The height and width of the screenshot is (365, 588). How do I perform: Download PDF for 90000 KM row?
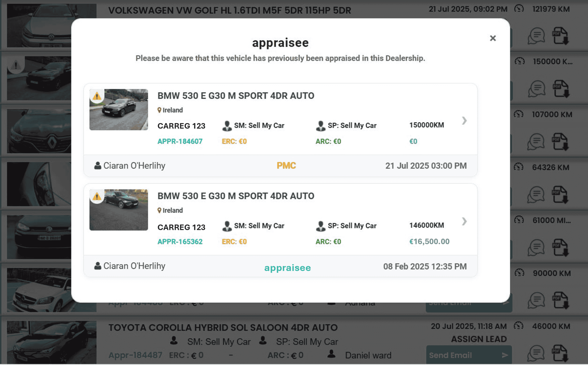point(561,300)
